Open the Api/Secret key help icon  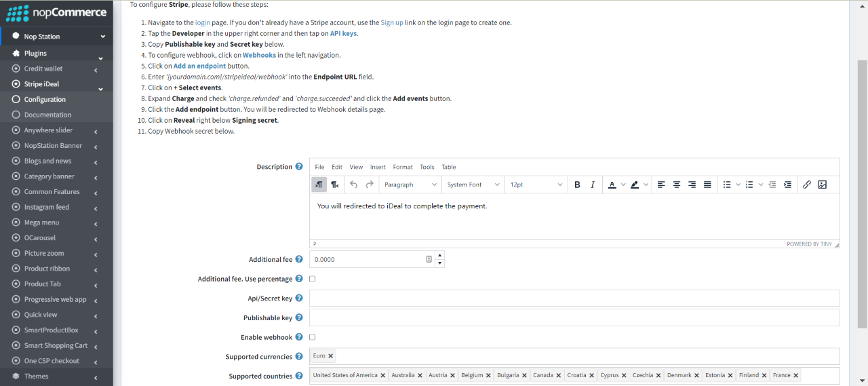click(299, 298)
